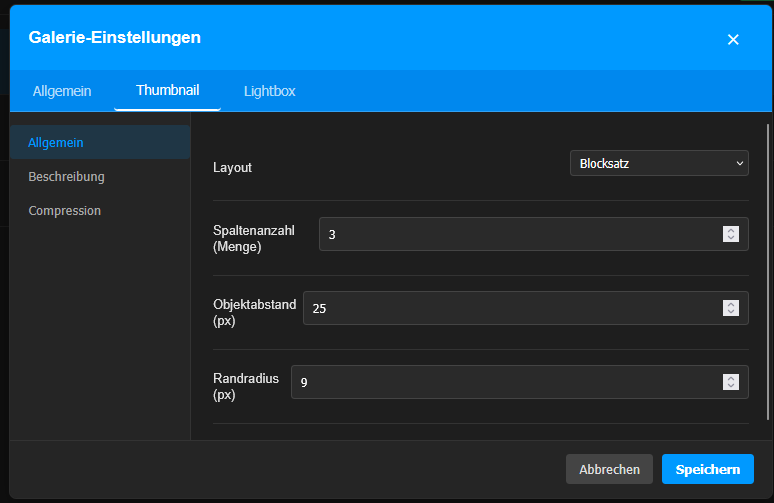Decrease Objektabstand with down arrow
The width and height of the screenshot is (774, 503).
(x=731, y=312)
